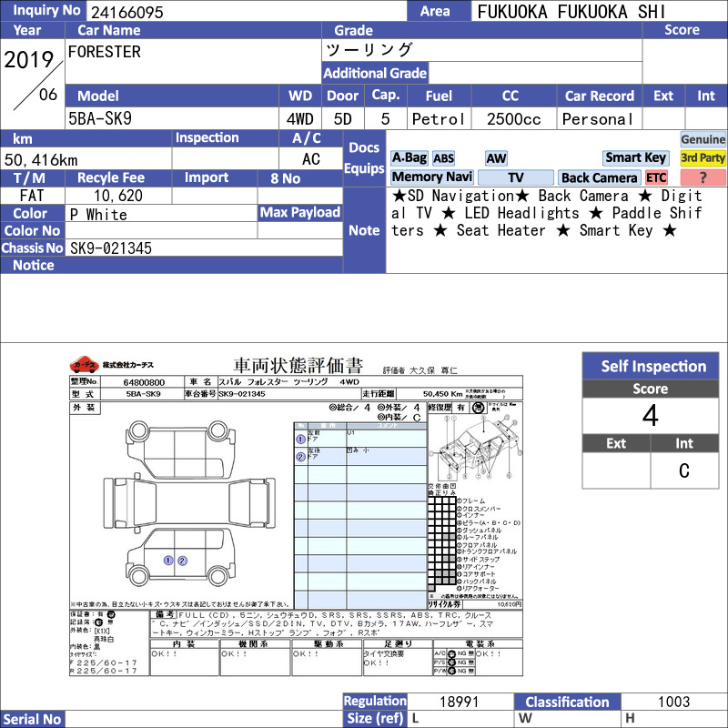Click the Back Camera badge
Image resolution: width=728 pixels, height=728 pixels.
click(x=599, y=177)
